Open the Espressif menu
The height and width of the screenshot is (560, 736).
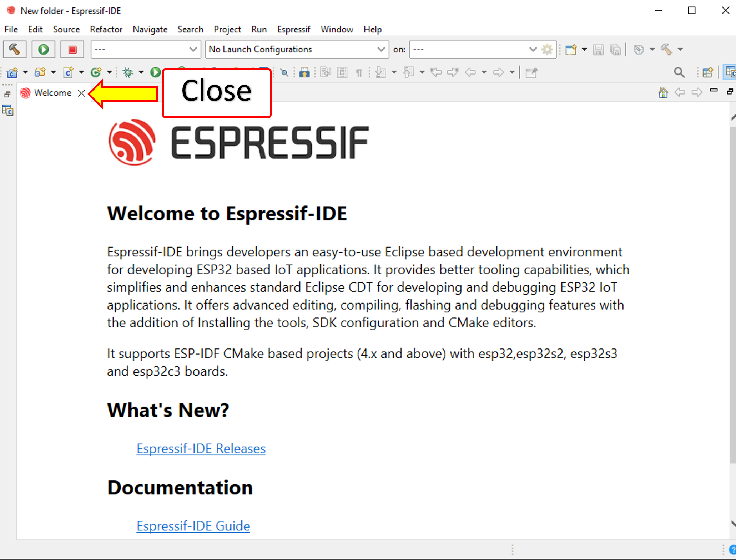(293, 29)
